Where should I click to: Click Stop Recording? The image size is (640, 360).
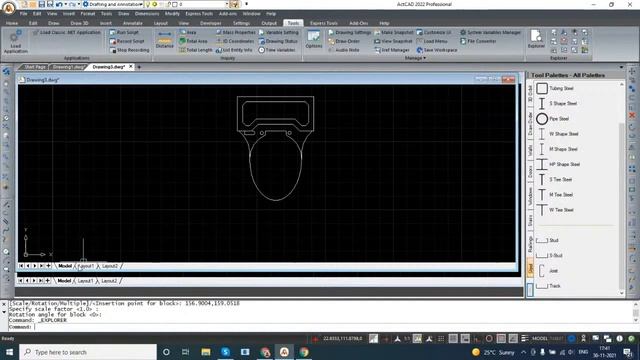point(129,50)
